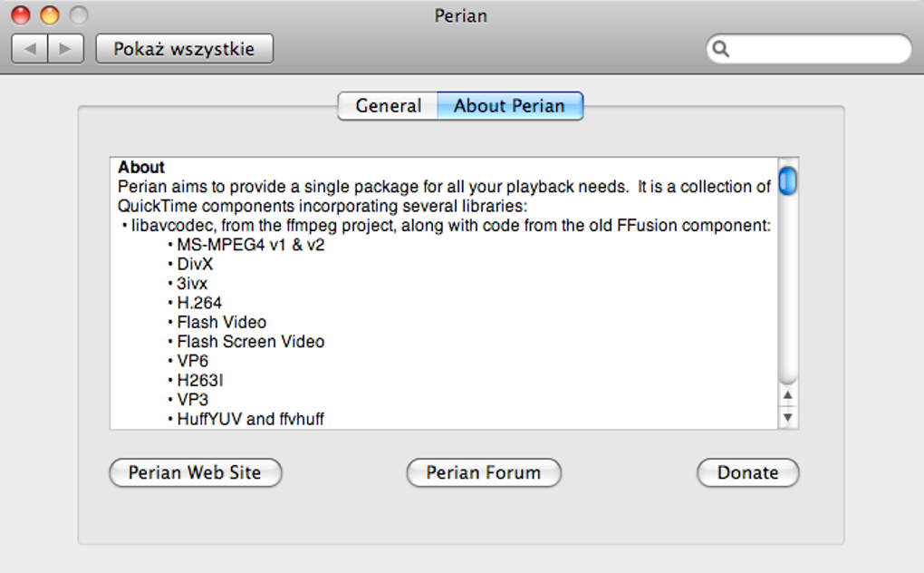Screen dimensions: 924x573
Task: Click the DivX entry in the list
Action: (x=195, y=264)
